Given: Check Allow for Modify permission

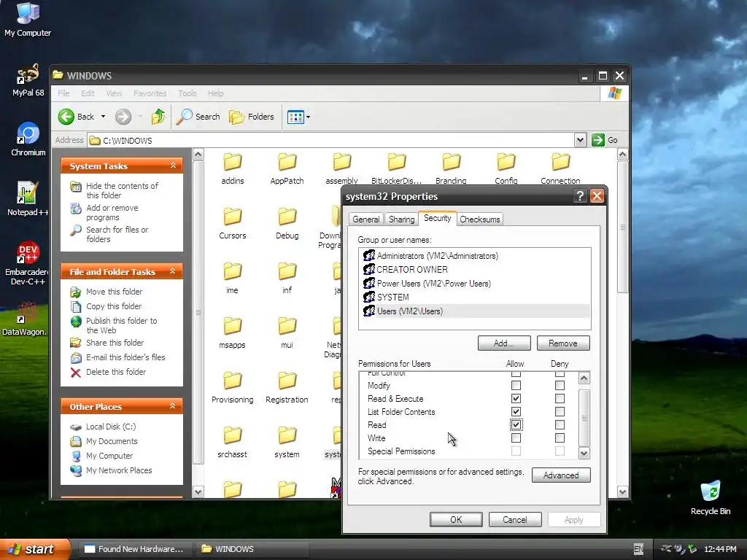Looking at the screenshot, I should pyautogui.click(x=516, y=385).
